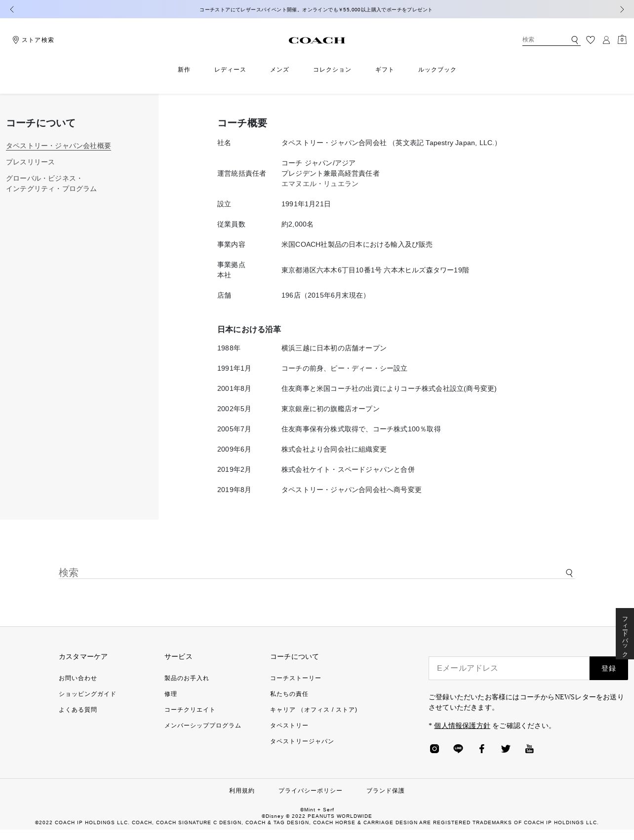Open the ギフト menu
The height and width of the screenshot is (840, 634).
pyautogui.click(x=385, y=70)
